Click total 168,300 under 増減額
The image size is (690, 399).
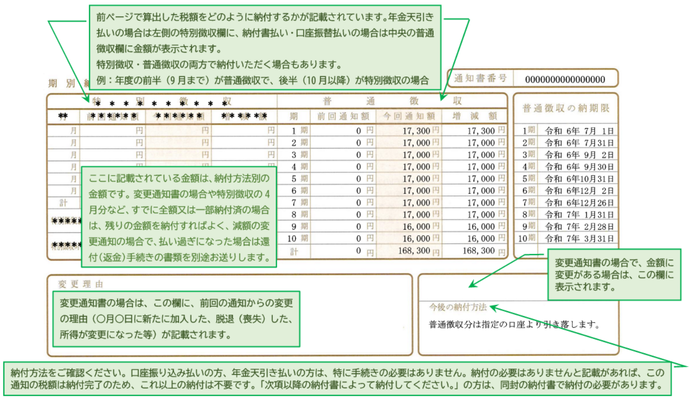[x=479, y=251]
